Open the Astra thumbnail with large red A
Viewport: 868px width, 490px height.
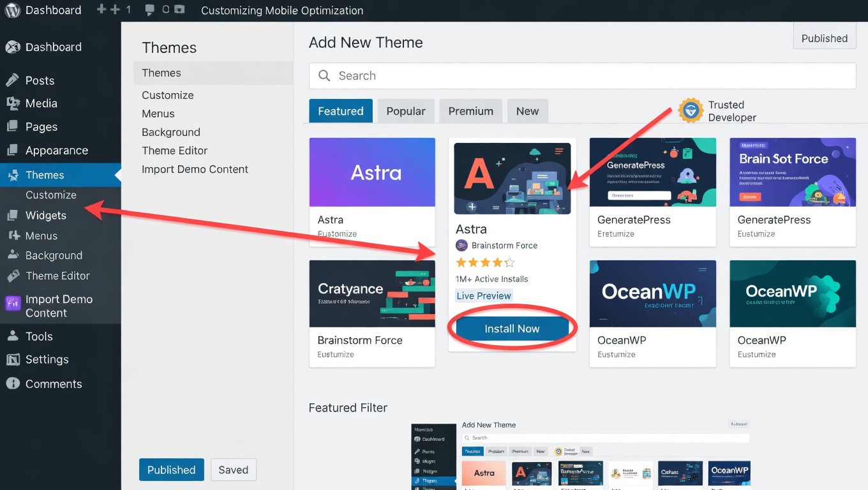[513, 179]
